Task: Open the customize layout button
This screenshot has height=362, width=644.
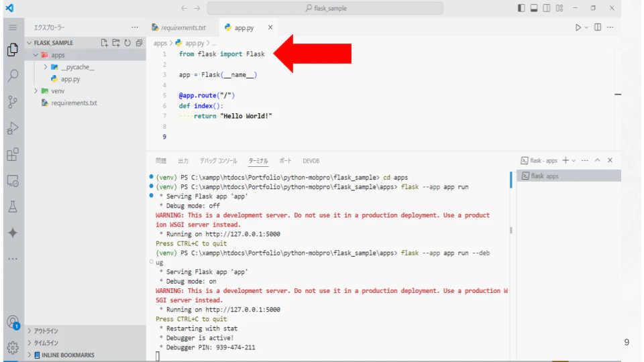Action: [x=559, y=8]
